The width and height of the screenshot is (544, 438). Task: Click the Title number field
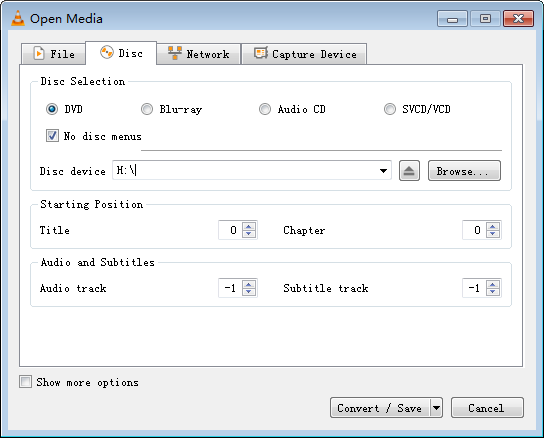[x=230, y=230]
